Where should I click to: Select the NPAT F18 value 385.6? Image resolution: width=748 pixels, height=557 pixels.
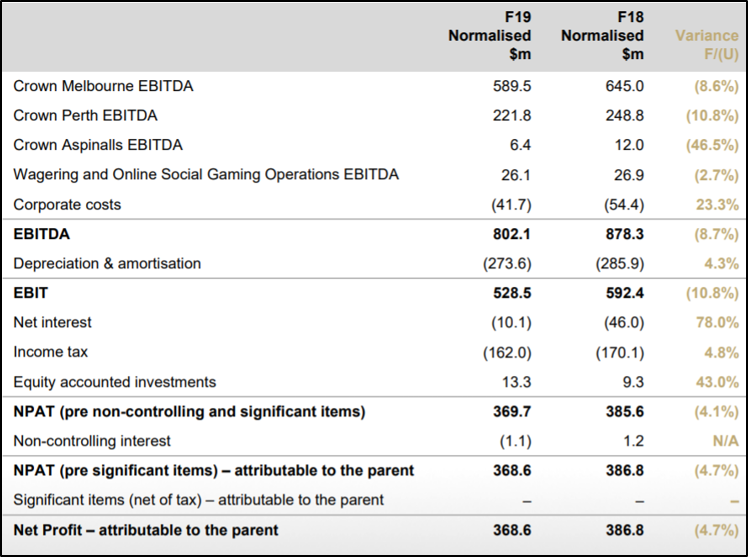point(624,412)
